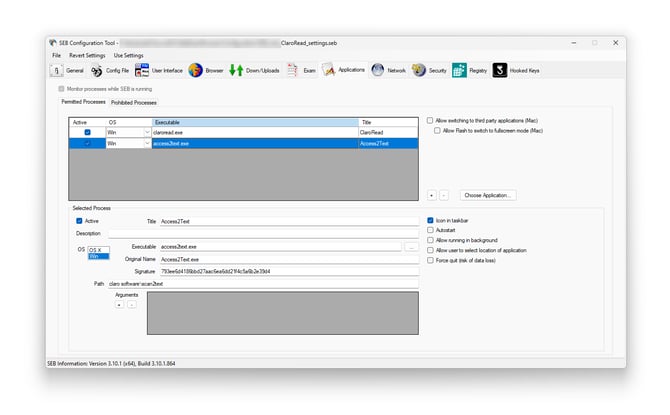
Task: Click the browse button beside Executable field
Action: [x=411, y=246]
